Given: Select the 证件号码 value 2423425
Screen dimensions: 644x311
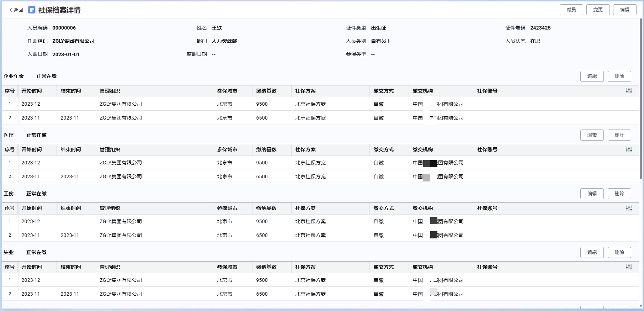Looking at the screenshot, I should coord(540,28).
